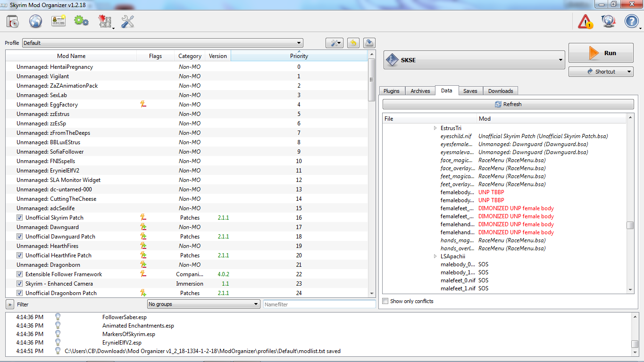Switch to the Plugins tab
The image size is (644, 362).
[x=392, y=91]
